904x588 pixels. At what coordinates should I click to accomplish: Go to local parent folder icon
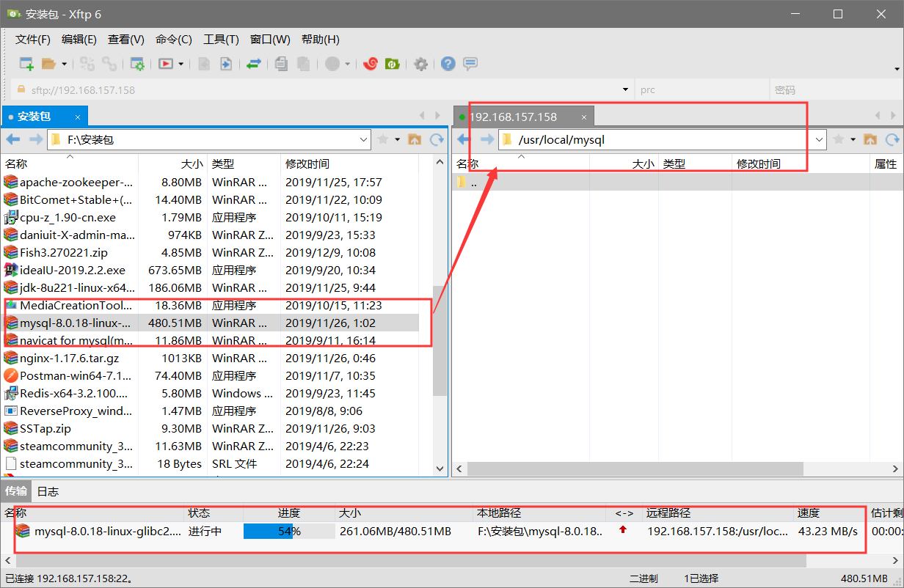coord(415,139)
